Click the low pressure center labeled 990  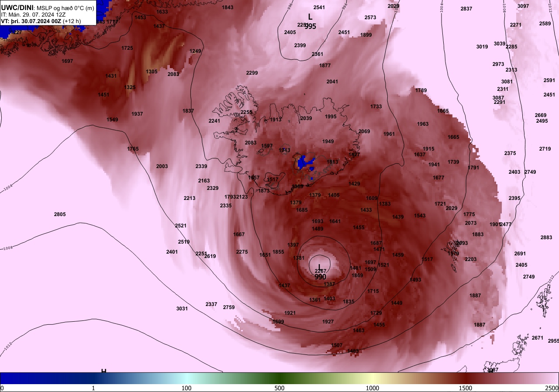(x=320, y=277)
